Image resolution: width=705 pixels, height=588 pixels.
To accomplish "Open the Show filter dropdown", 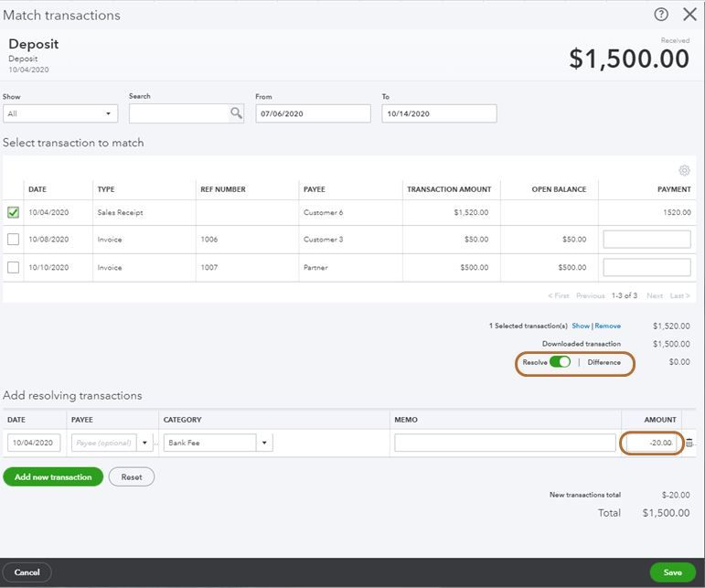I will tap(60, 113).
